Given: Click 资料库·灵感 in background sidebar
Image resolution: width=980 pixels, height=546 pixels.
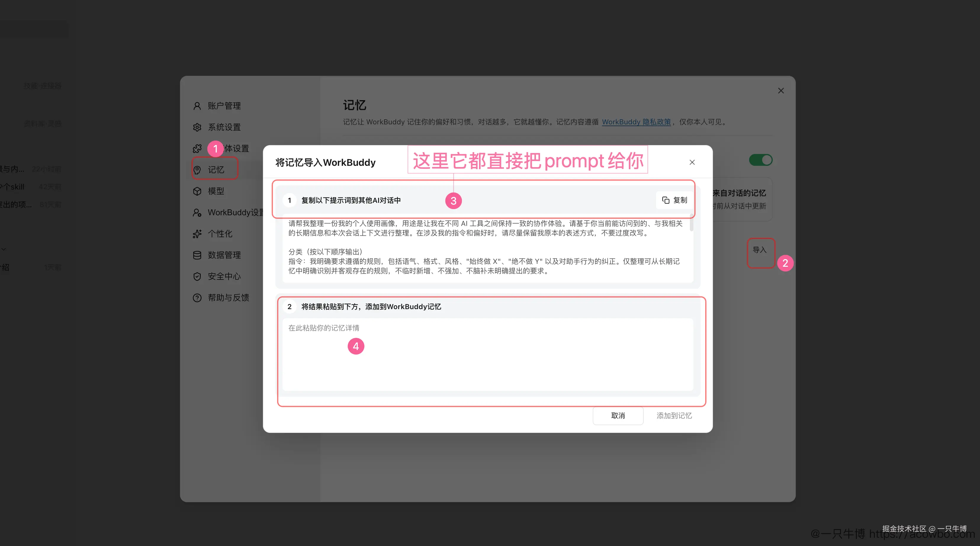Looking at the screenshot, I should pos(43,124).
